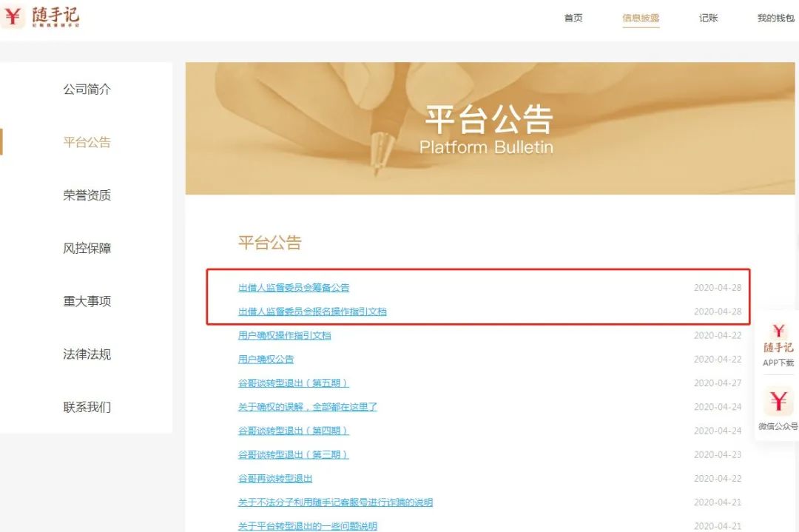Open 我的钱包 from top navigation
Image resolution: width=799 pixels, height=532 pixels.
[x=777, y=18]
